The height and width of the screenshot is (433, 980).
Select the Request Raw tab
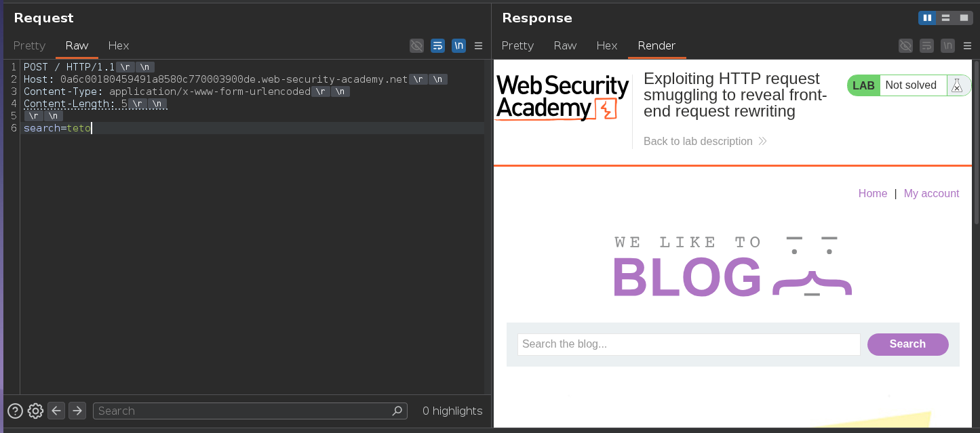(77, 45)
